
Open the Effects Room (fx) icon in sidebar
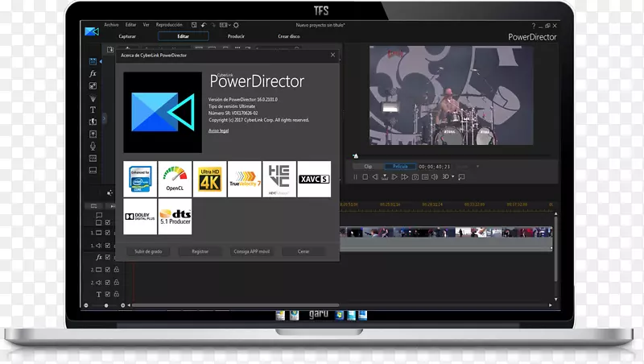tap(93, 73)
